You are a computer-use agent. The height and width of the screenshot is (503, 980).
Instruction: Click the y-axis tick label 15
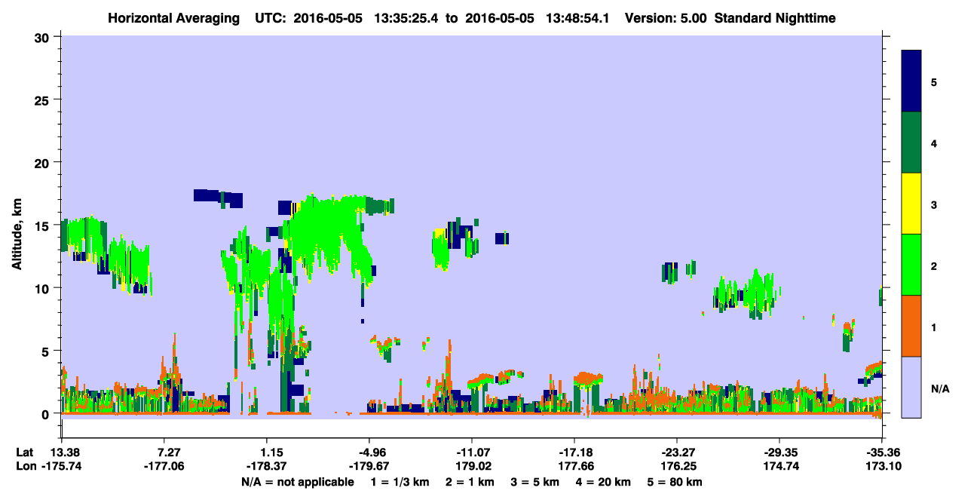tap(44, 225)
